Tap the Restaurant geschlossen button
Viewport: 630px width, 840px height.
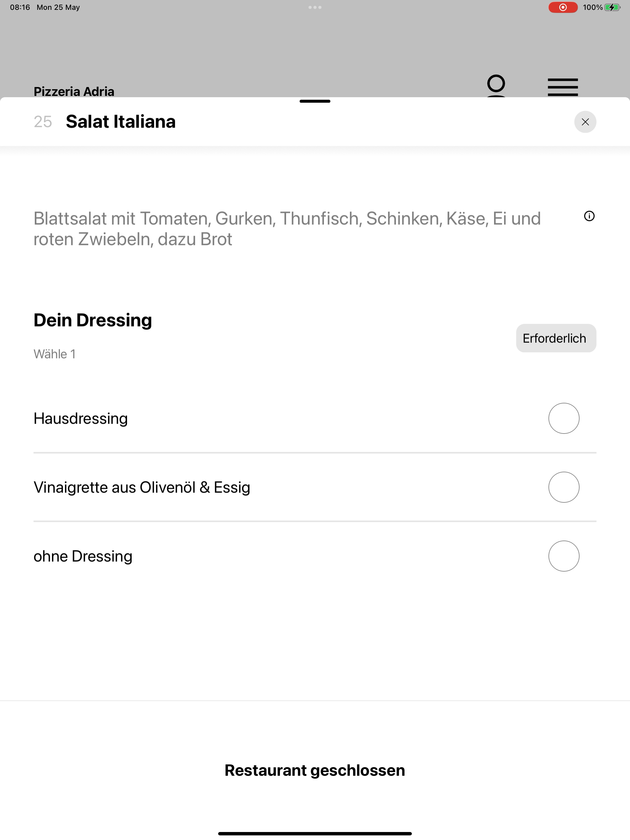(315, 770)
